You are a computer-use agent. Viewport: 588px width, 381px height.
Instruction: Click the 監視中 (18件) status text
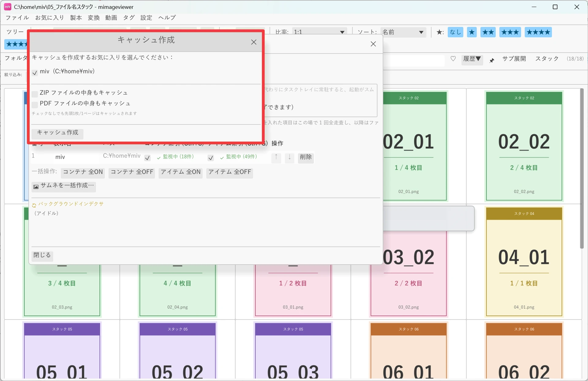(178, 157)
